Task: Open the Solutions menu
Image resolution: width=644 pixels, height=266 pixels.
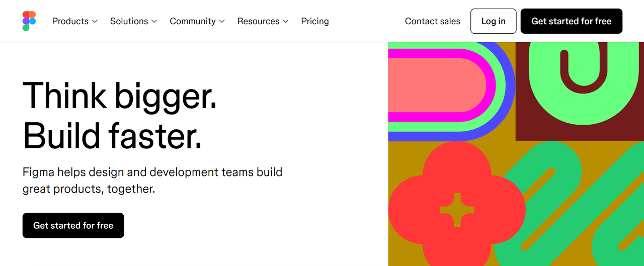Action: coord(134,21)
